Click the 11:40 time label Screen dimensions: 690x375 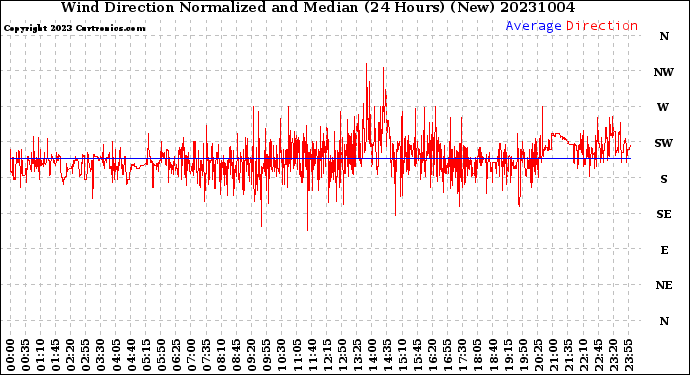coord(312,356)
